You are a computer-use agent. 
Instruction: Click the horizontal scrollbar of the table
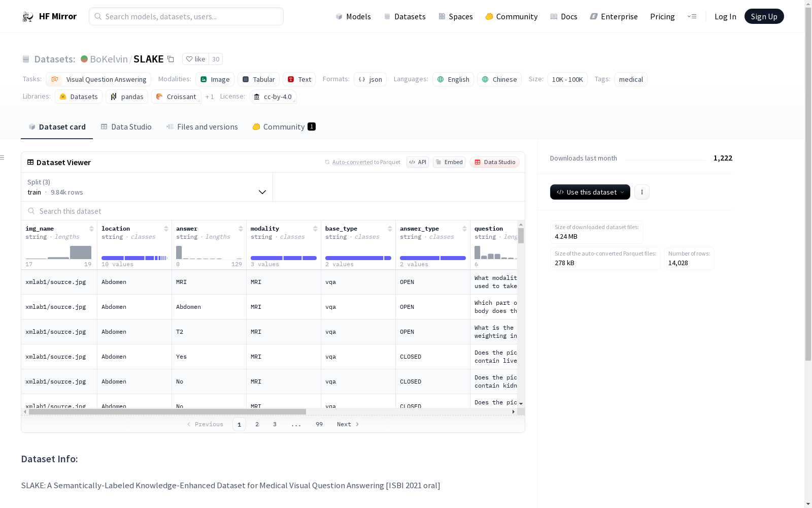click(167, 412)
